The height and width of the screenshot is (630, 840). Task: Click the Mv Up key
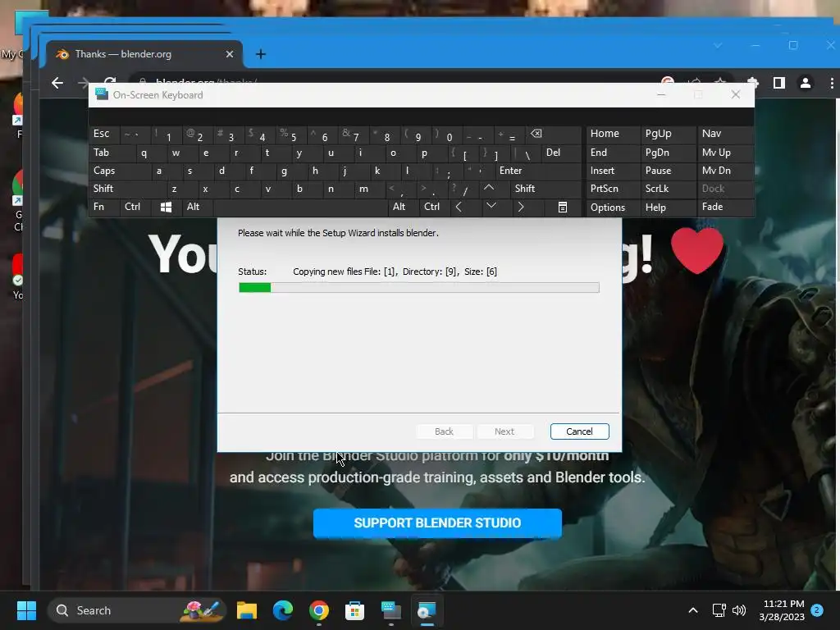(x=725, y=153)
